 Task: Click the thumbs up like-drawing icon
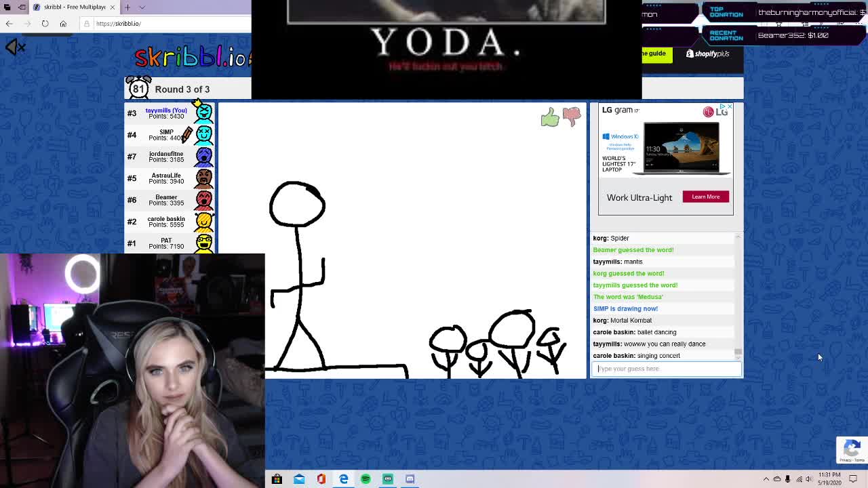[550, 117]
